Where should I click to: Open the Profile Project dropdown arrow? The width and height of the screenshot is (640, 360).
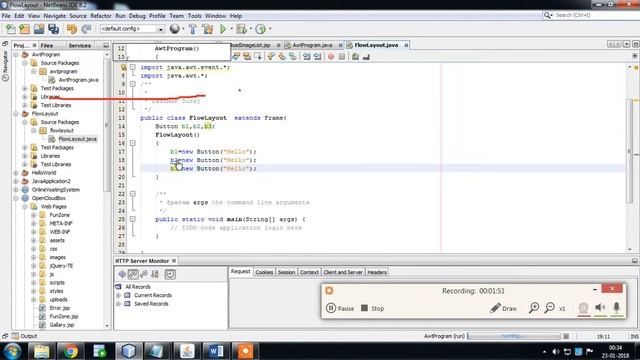pyautogui.click(x=270, y=29)
